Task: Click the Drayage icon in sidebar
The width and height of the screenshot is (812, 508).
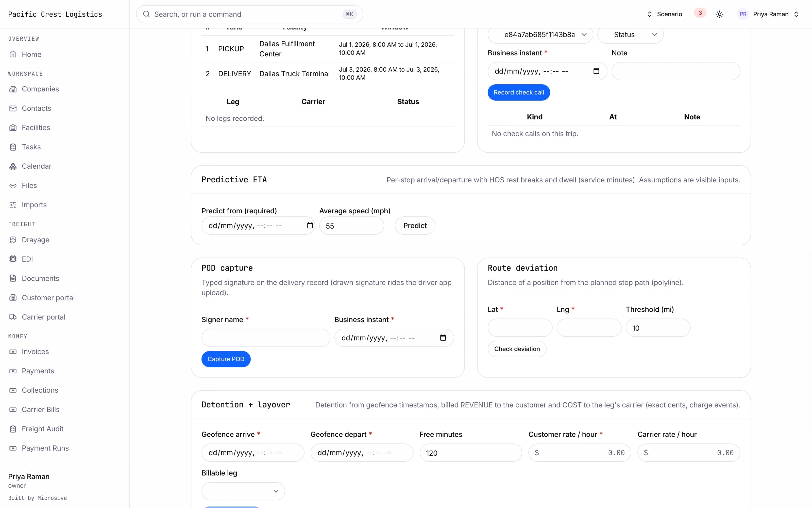Action: coord(13,240)
